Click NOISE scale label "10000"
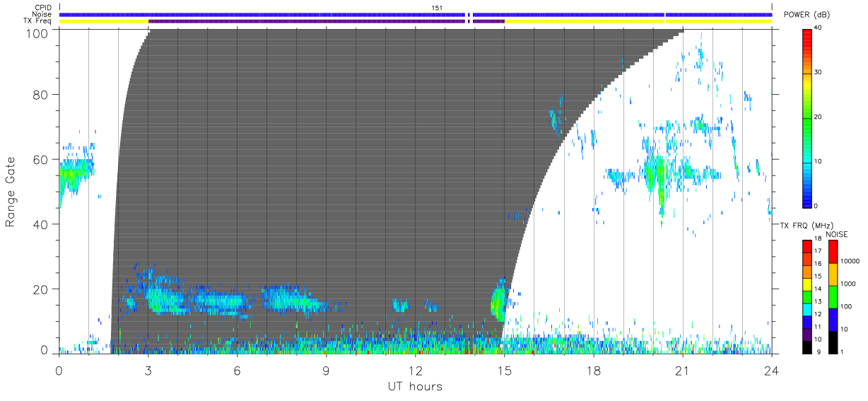 click(850, 261)
